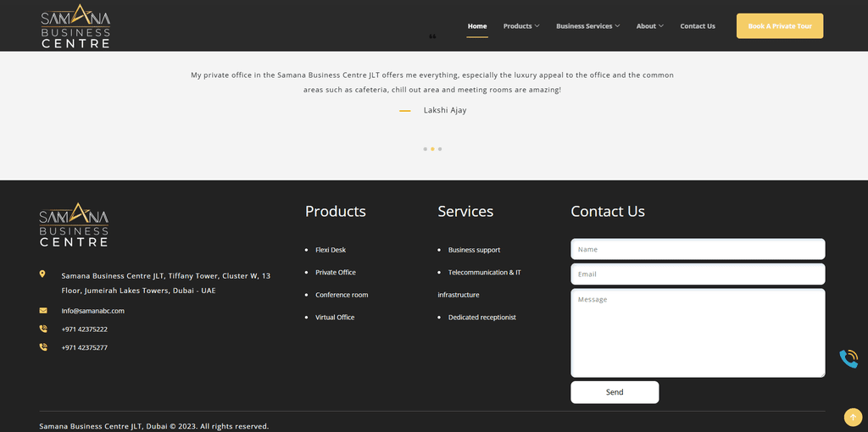
Task: Click the Lakshi Ajay testimonial author name
Action: pyautogui.click(x=445, y=110)
